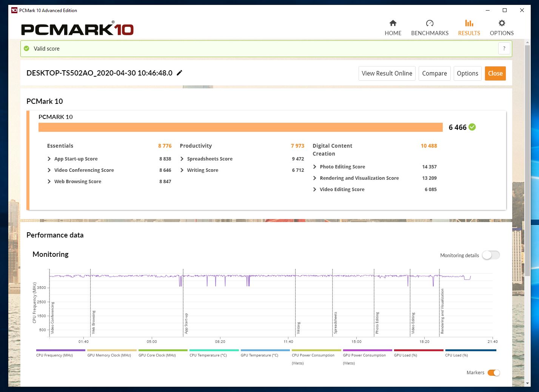Open the question mark help button

click(504, 48)
